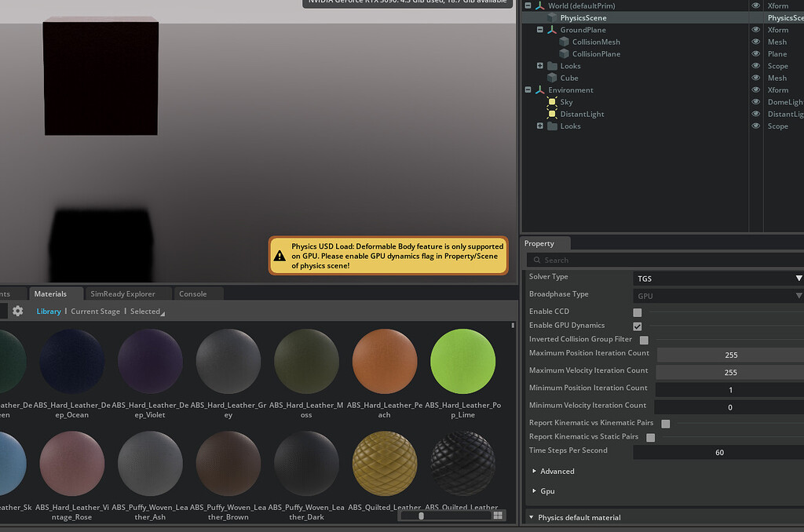Click the DistantLight icon in the stage tree
The image size is (804, 532).
coord(554,114)
